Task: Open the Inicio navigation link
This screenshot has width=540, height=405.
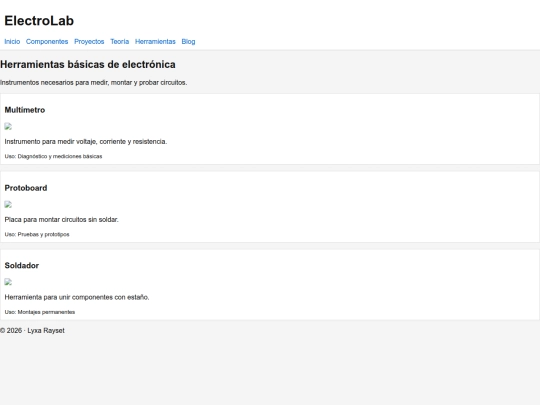Action: click(12, 41)
